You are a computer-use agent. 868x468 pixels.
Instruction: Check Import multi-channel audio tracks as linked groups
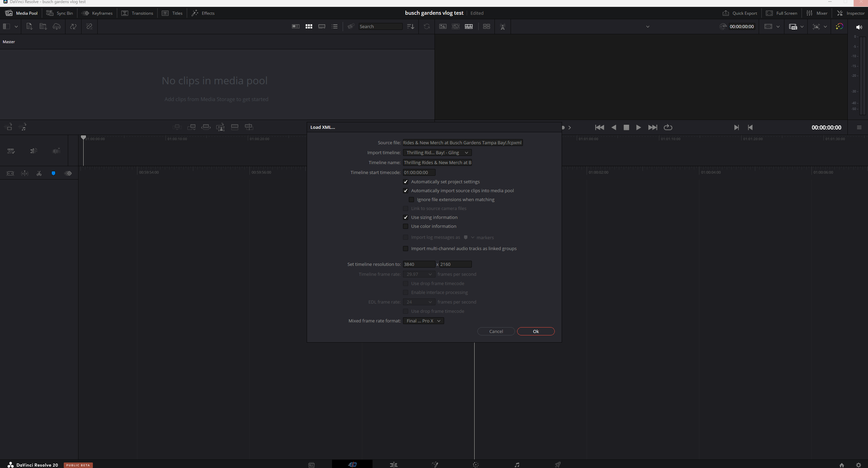pyautogui.click(x=406, y=248)
